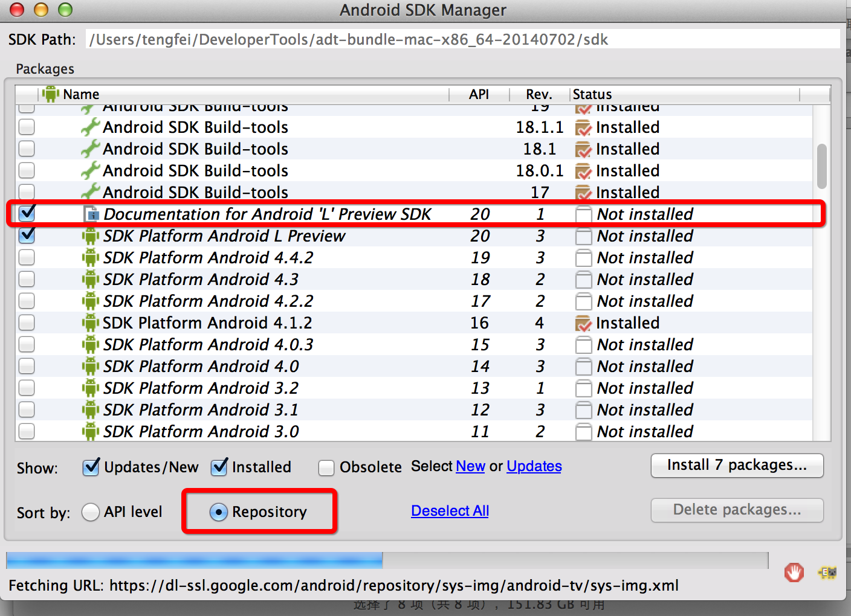Click the download progress bar
The image size is (851, 616).
(x=387, y=560)
